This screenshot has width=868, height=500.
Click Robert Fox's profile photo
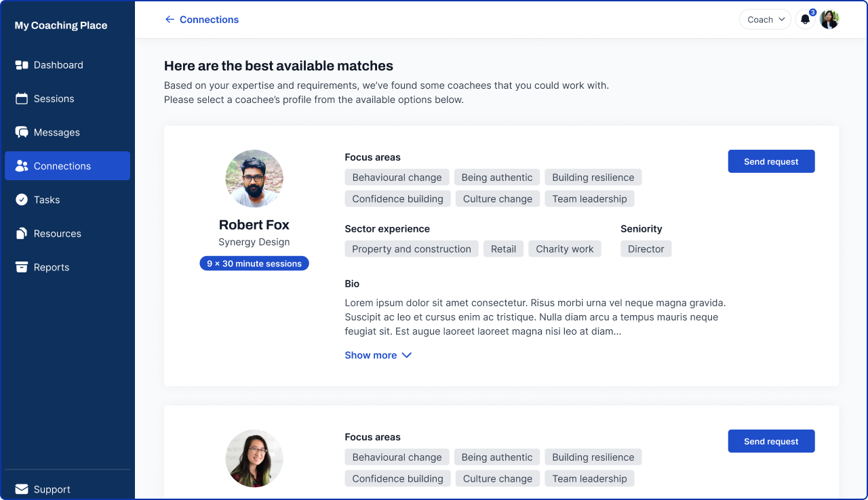click(x=254, y=179)
